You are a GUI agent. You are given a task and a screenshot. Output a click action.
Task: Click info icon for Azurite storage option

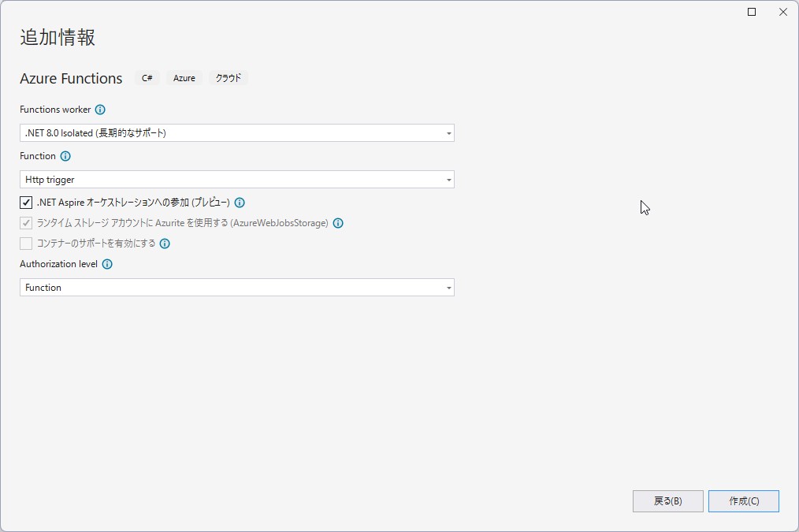pyautogui.click(x=338, y=223)
